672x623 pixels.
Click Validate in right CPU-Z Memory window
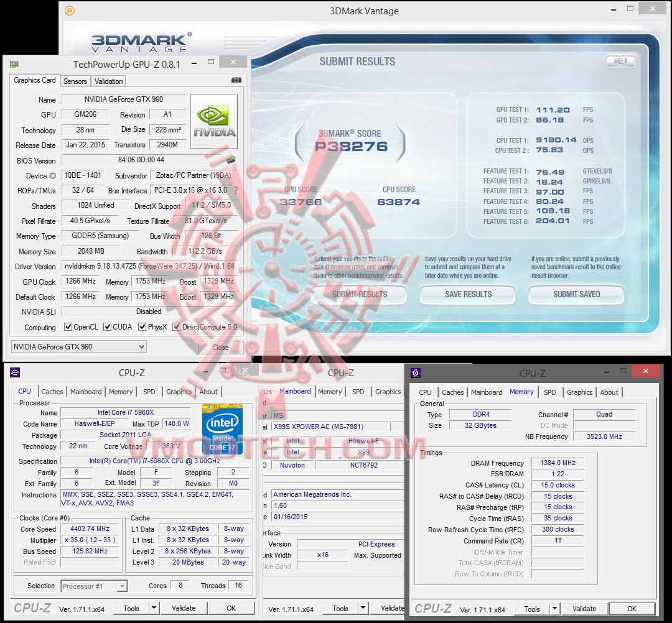(584, 609)
